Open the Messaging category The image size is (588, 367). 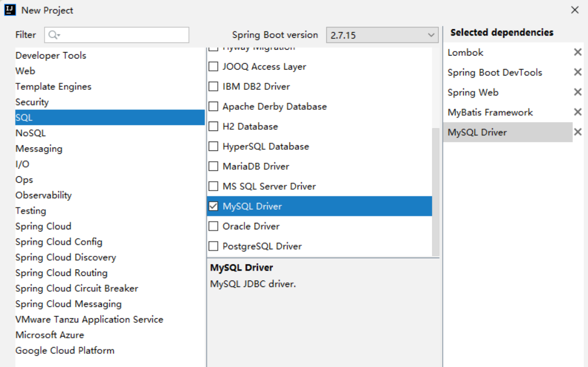pyautogui.click(x=110, y=149)
